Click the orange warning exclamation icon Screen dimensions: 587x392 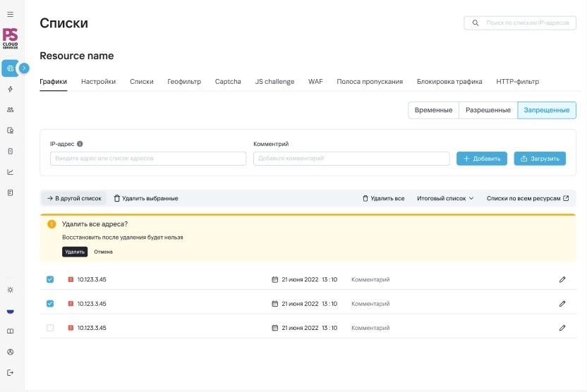52,224
